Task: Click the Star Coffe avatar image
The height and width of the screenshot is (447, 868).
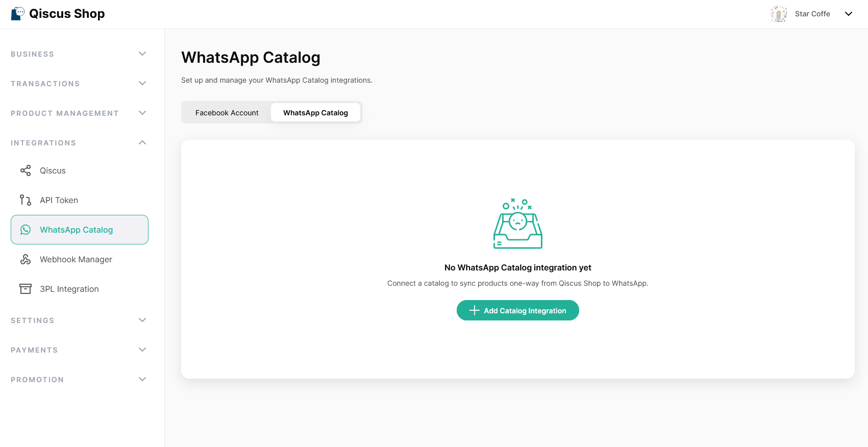Action: [x=779, y=14]
